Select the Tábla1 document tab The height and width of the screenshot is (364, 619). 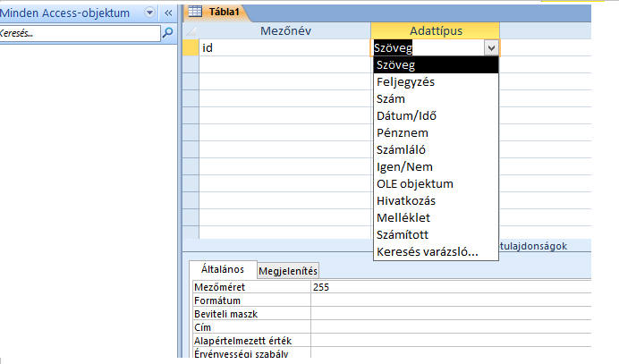[219, 13]
